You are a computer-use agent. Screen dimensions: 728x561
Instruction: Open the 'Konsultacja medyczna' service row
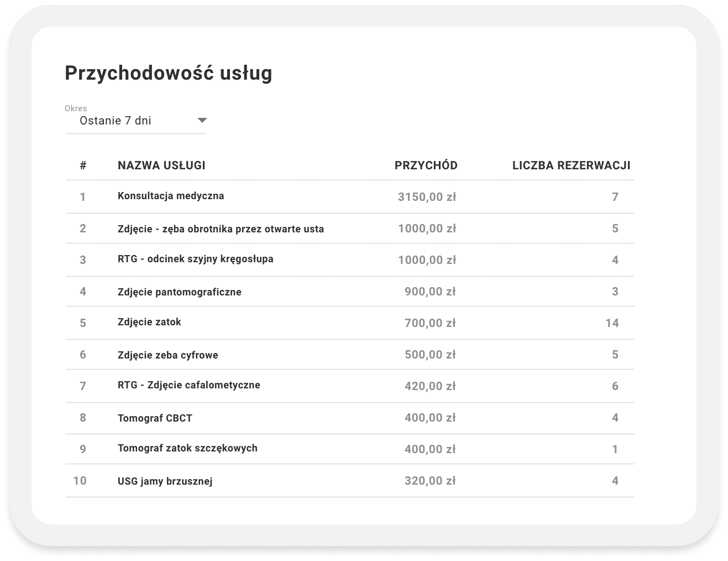point(171,196)
